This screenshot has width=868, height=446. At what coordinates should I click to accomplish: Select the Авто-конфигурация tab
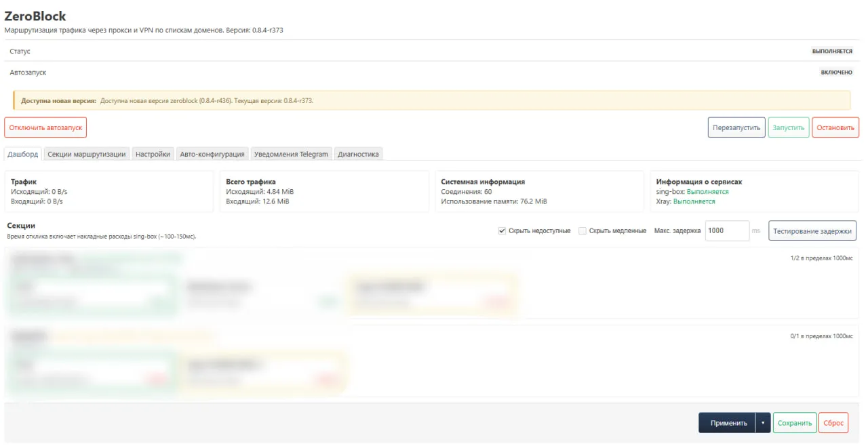212,154
